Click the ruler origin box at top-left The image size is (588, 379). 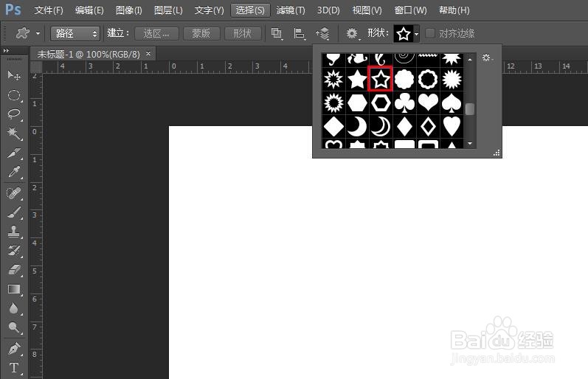[x=36, y=66]
